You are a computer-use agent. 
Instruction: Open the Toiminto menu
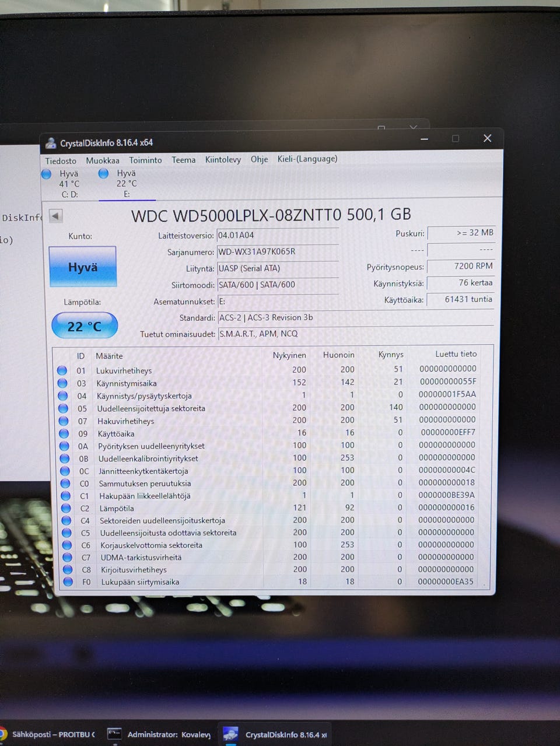tap(145, 160)
